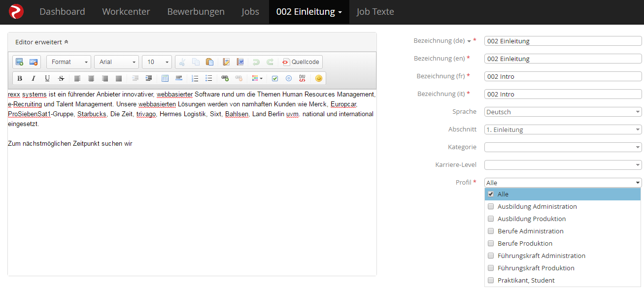
Task: Toggle strikethrough formatting
Action: pos(61,78)
